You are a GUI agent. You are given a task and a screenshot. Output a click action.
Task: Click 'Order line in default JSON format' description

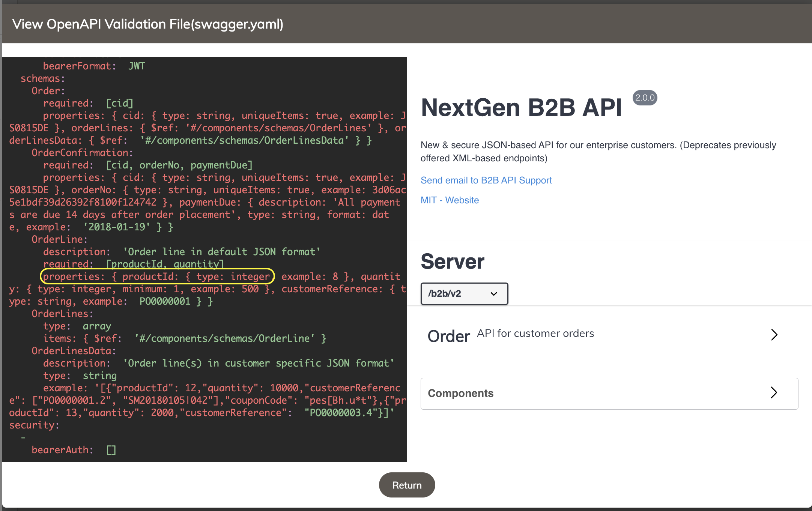pyautogui.click(x=222, y=252)
